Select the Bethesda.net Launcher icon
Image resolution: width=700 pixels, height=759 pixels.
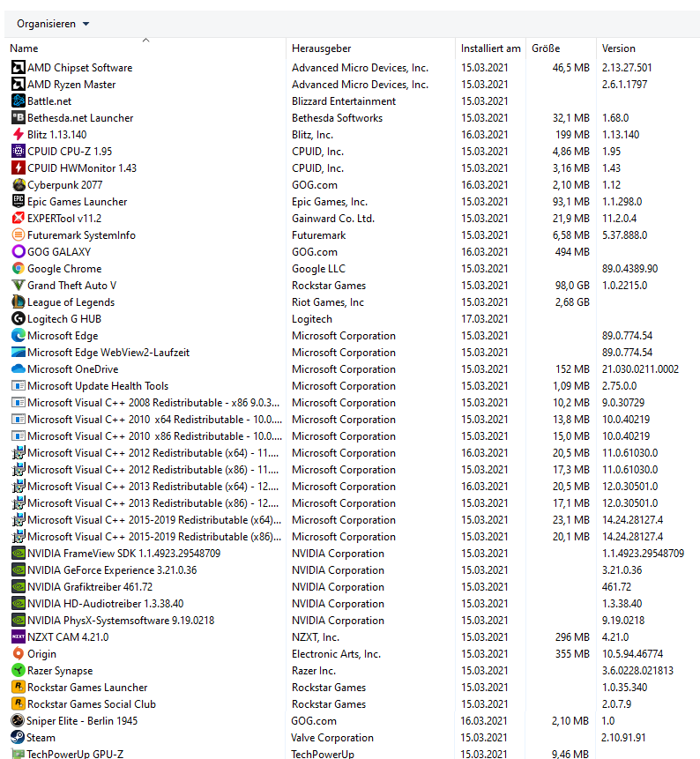coord(19,117)
